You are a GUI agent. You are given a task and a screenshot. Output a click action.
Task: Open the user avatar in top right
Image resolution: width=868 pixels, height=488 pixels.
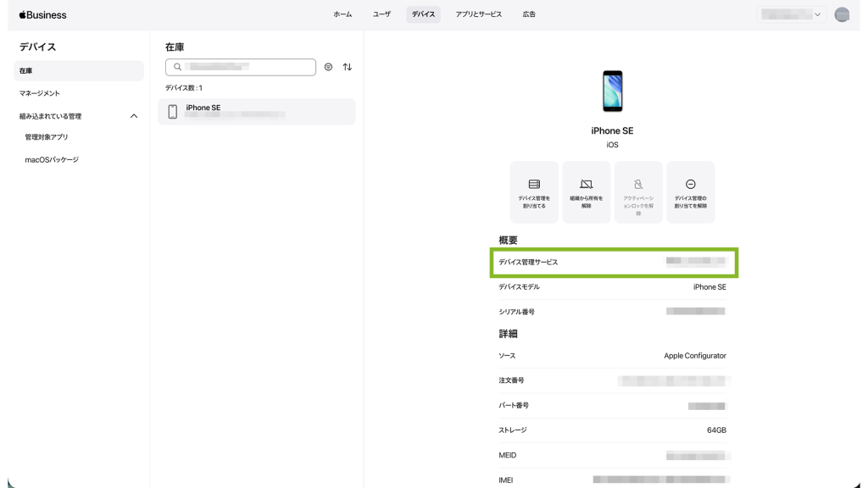coord(842,14)
